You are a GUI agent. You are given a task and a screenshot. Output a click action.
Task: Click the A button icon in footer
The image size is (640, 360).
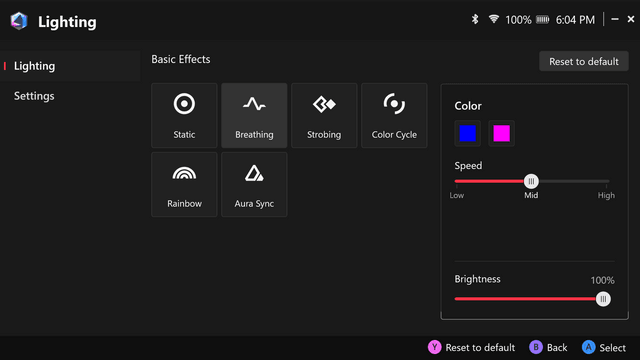pyautogui.click(x=589, y=347)
